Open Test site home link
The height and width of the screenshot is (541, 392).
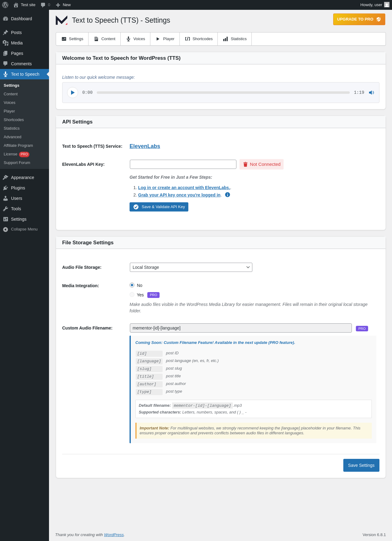click(x=24, y=5)
